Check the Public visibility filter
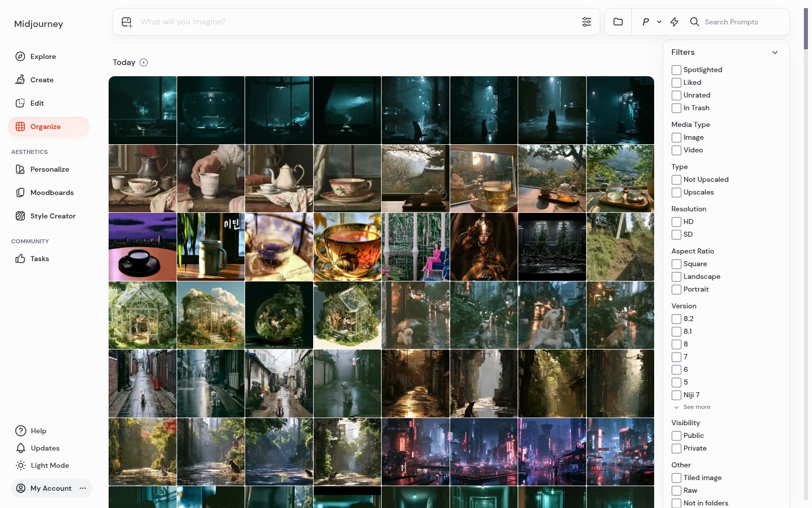 tap(676, 435)
